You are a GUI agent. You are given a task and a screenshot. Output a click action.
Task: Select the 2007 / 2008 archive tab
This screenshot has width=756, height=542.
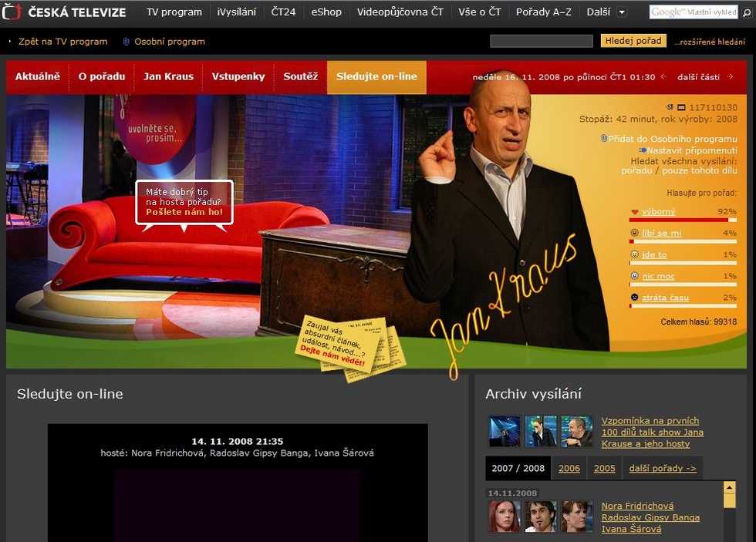pos(518,468)
